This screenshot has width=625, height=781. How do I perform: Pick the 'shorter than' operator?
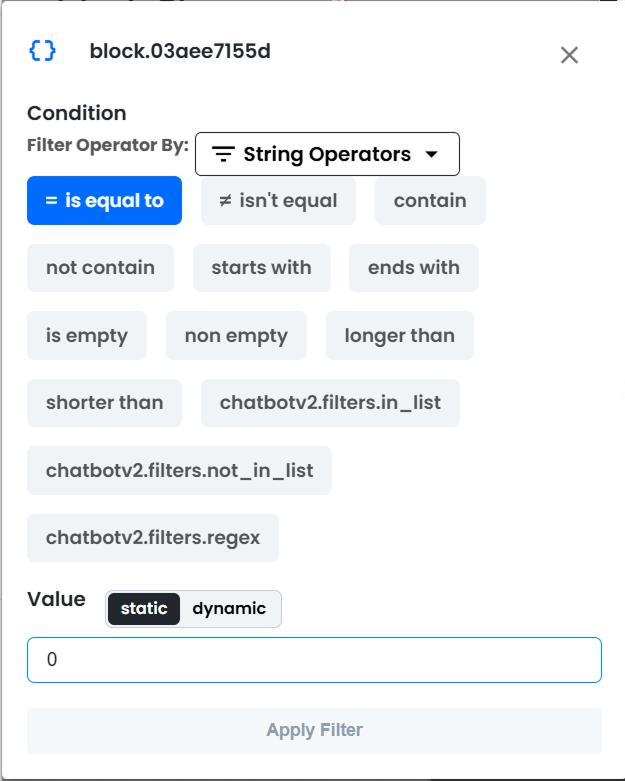coord(105,402)
